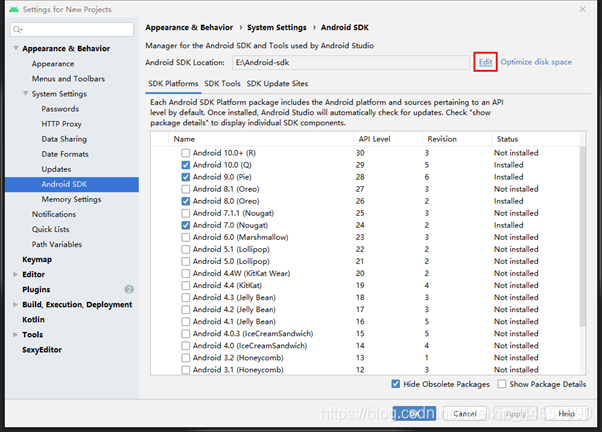This screenshot has height=432, width=602.
Task: Select Date Formats in the settings tree
Action: 65,154
